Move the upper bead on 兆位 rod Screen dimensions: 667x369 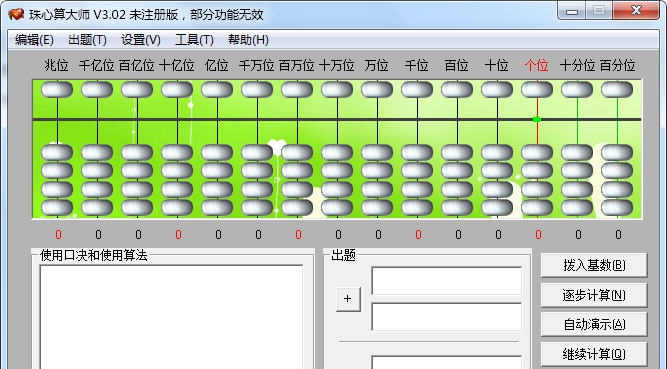pyautogui.click(x=57, y=90)
